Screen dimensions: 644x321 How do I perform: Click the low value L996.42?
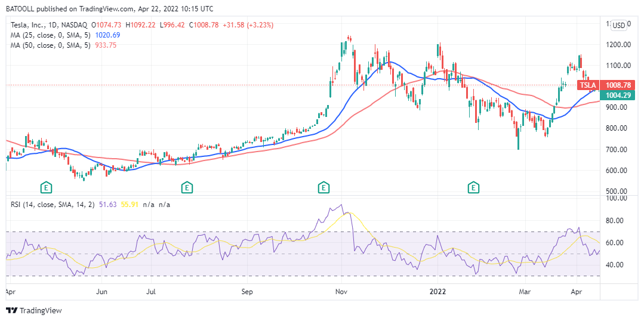click(x=173, y=25)
